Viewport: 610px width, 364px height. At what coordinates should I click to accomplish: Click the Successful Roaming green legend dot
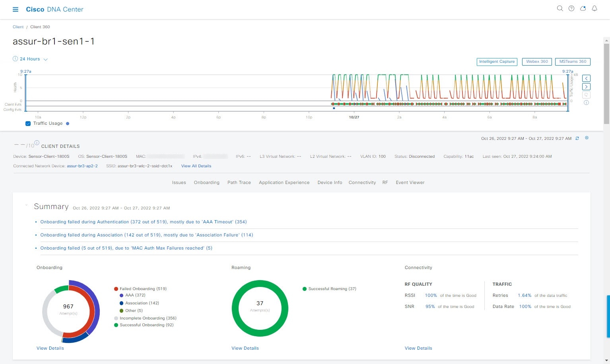pos(305,289)
